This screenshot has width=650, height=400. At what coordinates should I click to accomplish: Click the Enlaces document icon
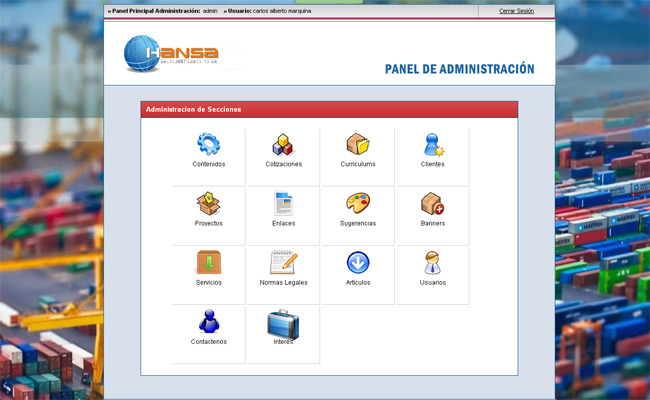[283, 204]
